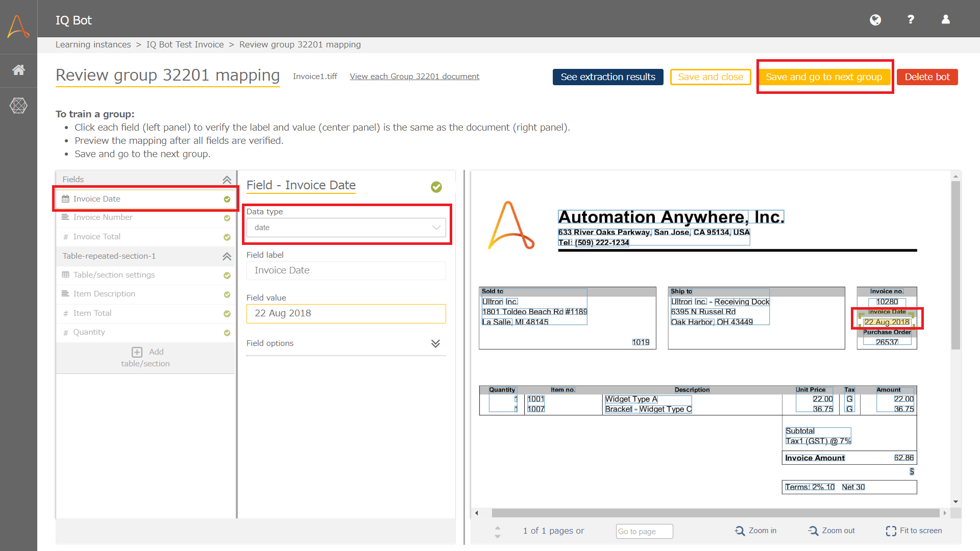The width and height of the screenshot is (980, 551).
Task: Select the Item Description field
Action: [x=145, y=294]
